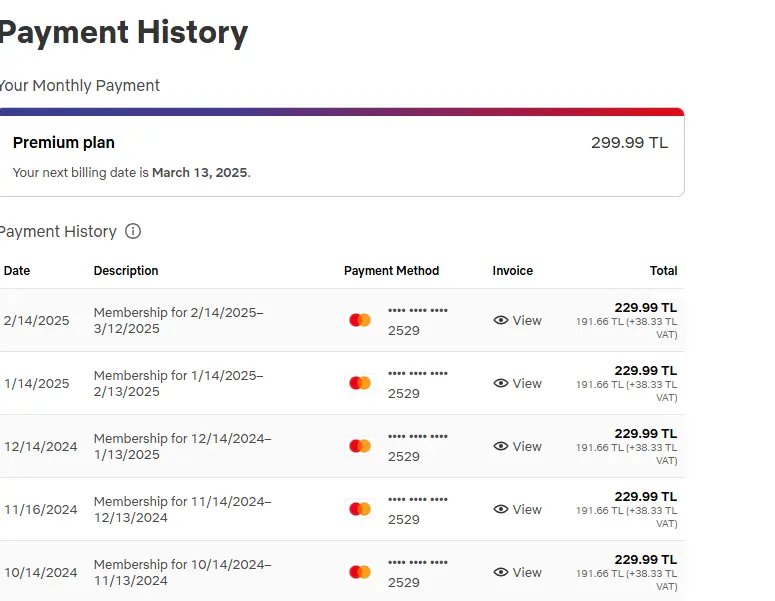Click the Mastercard logo in 10/14/2024 row
The width and height of the screenshot is (775, 601).
pyautogui.click(x=360, y=572)
